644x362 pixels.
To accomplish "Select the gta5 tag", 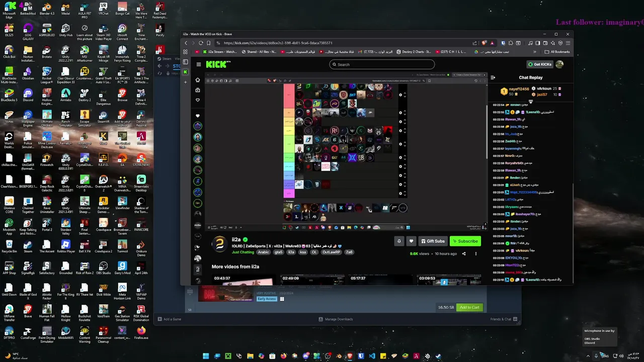I will click(x=278, y=252).
